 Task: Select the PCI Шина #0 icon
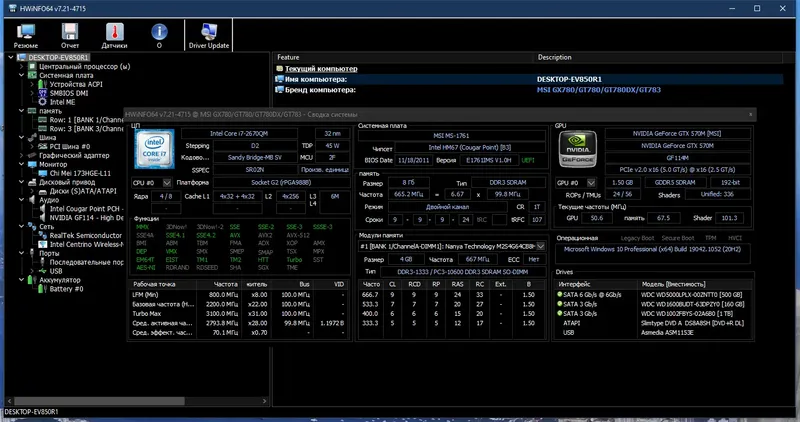point(43,146)
